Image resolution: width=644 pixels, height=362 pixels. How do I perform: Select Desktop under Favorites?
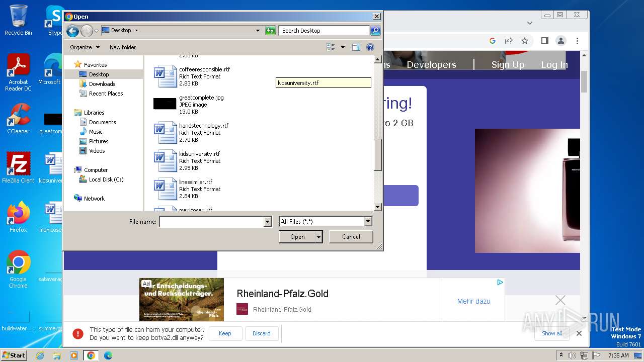tap(99, 74)
